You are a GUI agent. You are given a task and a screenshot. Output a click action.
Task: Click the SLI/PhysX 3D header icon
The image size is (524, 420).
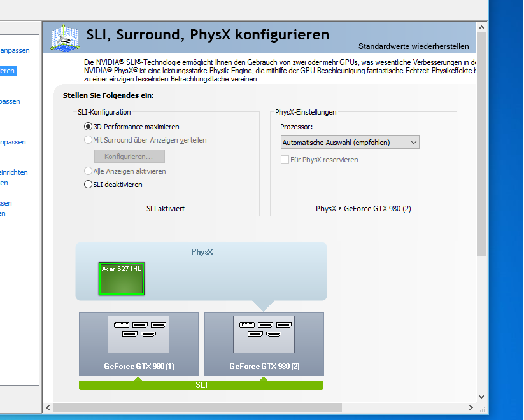[x=66, y=38]
